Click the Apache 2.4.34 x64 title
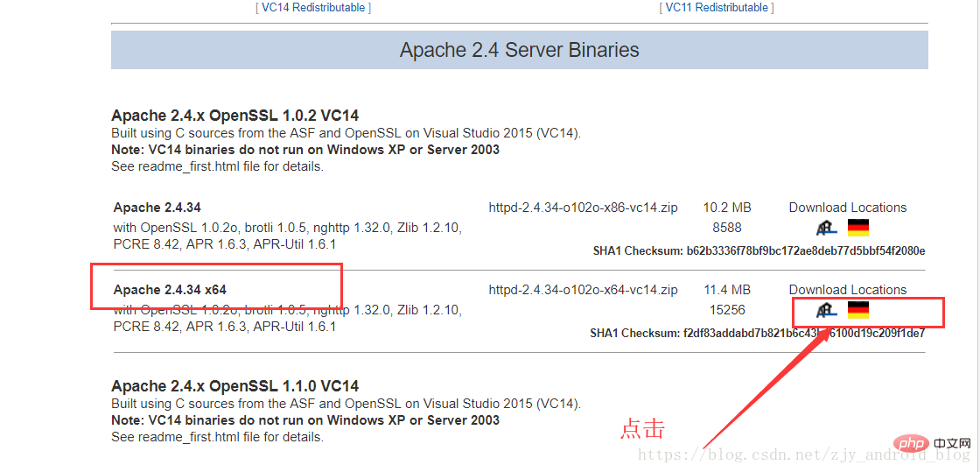This screenshot has height=472, width=980. [170, 290]
